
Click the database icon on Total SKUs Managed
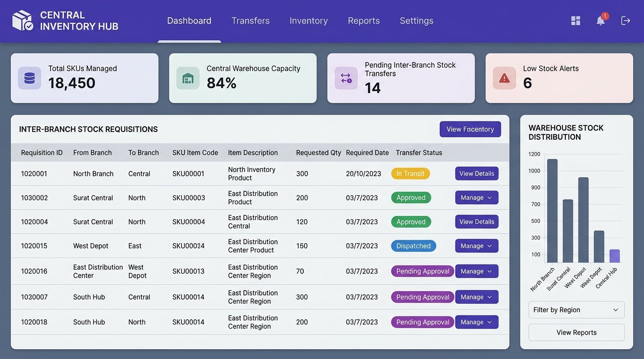coord(29,78)
